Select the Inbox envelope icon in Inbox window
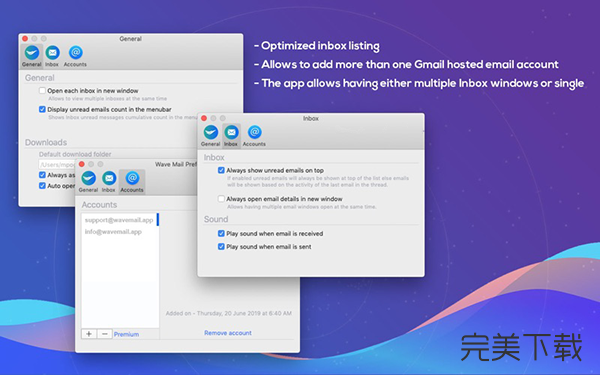 231,132
